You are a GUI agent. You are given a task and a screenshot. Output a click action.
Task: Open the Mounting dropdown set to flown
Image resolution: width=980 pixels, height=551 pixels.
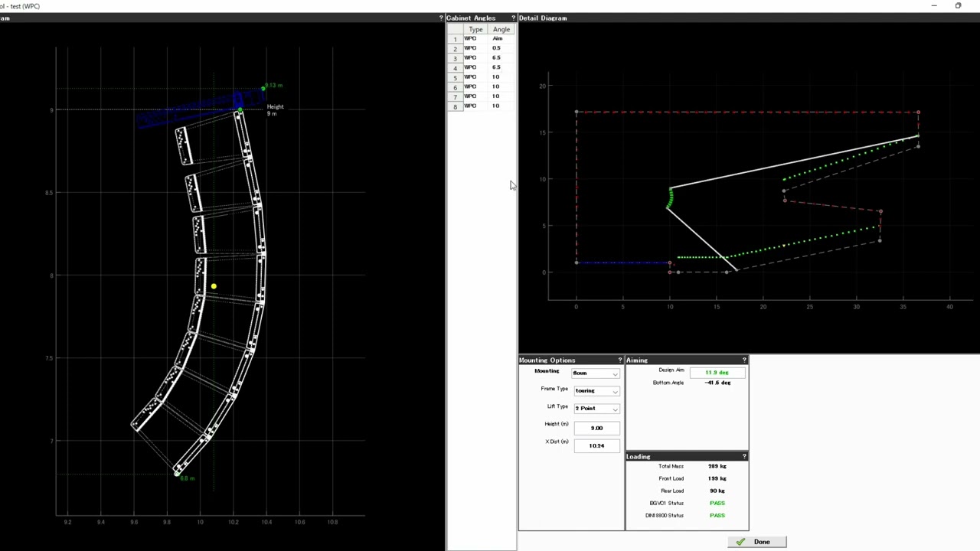point(596,373)
